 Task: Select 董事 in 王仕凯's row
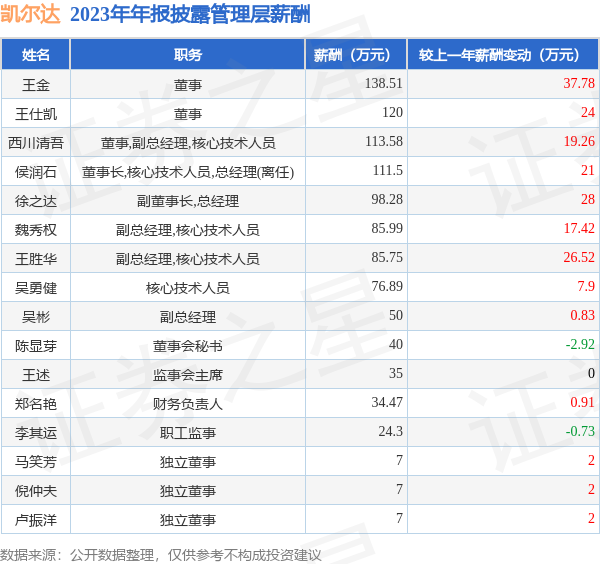pos(188,114)
